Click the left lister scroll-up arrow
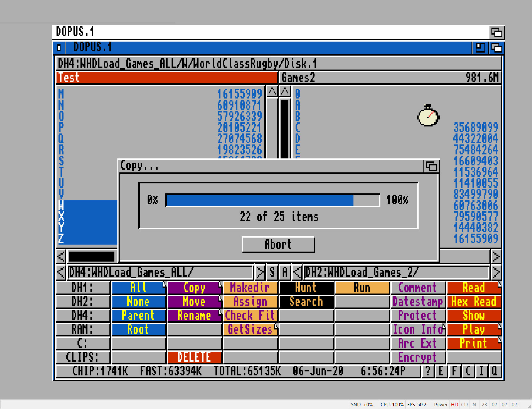Image resolution: width=532 pixels, height=409 pixels. coord(272,91)
